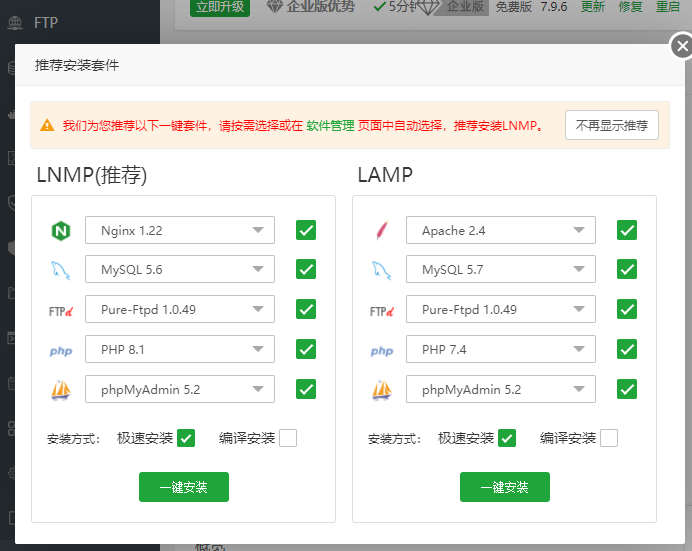Click the MySQL dolphin icon in LNMP
692x551 pixels.
coord(61,270)
